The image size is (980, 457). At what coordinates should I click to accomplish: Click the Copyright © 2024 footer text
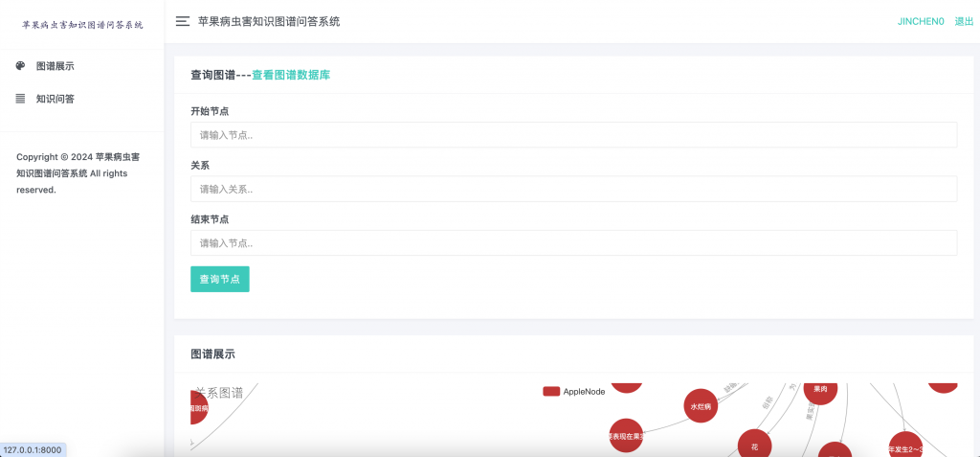pyautogui.click(x=78, y=172)
